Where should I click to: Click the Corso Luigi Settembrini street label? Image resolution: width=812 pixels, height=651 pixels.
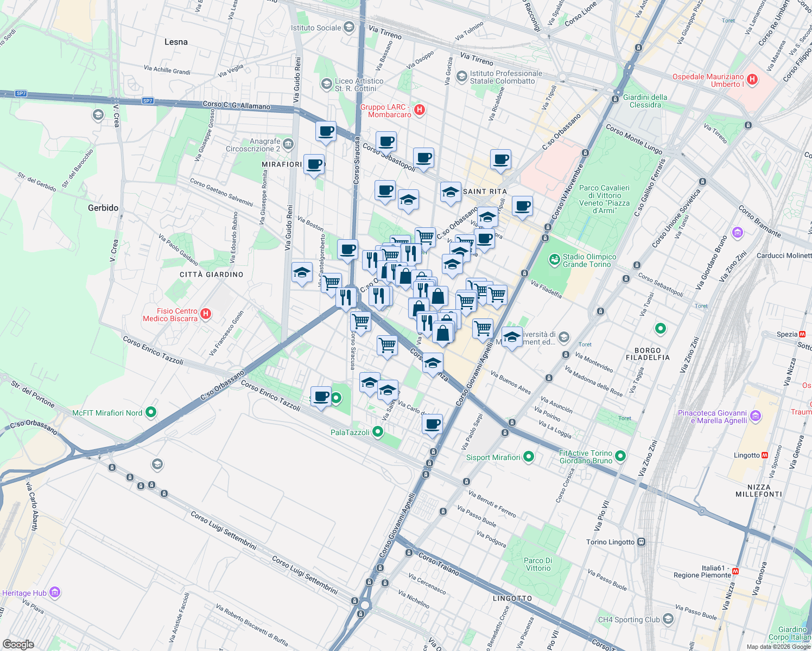(224, 529)
